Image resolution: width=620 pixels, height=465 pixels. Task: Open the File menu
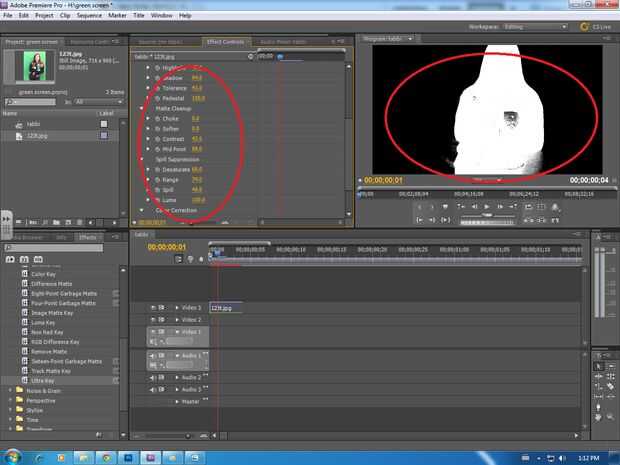tap(8, 15)
